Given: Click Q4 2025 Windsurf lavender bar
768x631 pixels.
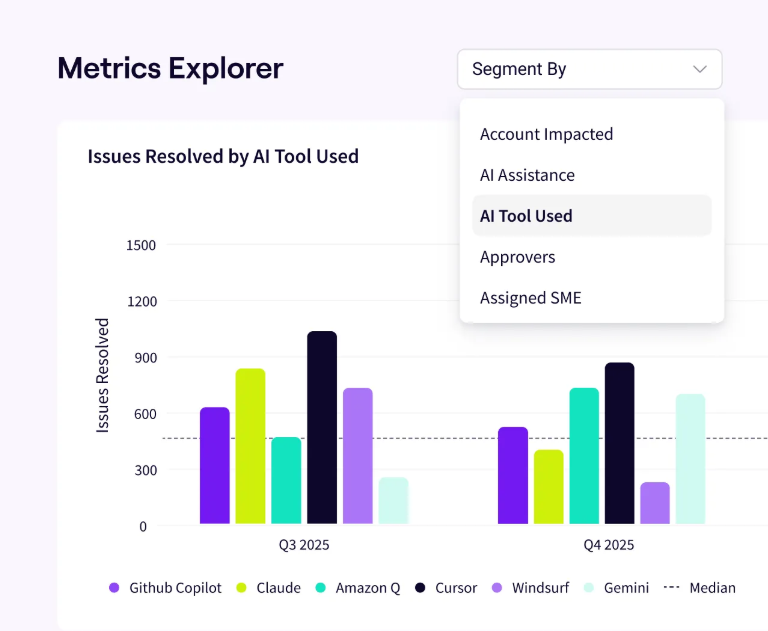Looking at the screenshot, I should pyautogui.click(x=655, y=503).
